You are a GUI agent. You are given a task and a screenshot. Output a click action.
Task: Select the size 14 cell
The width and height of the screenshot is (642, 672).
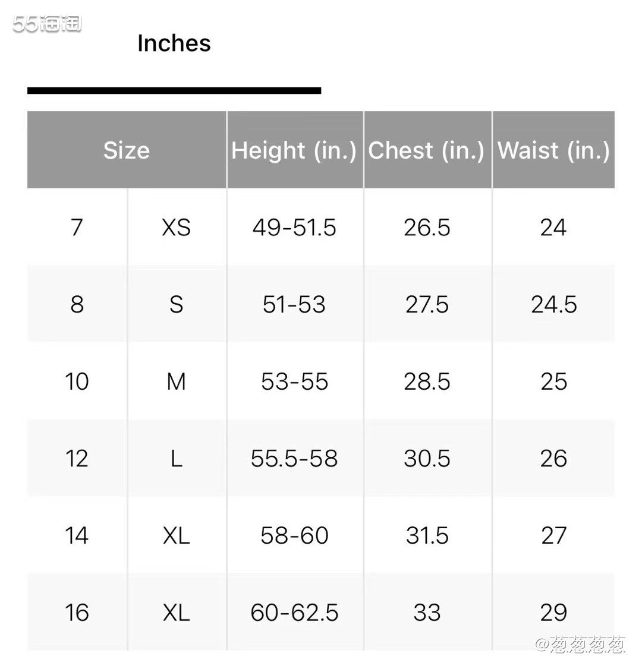pyautogui.click(x=77, y=535)
